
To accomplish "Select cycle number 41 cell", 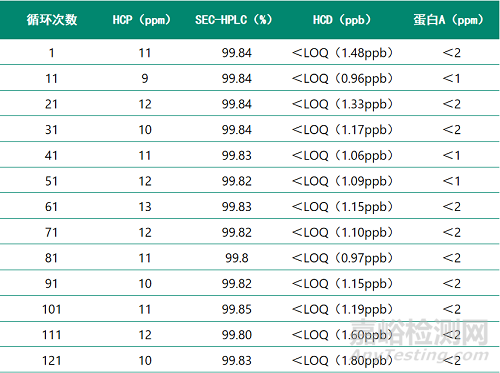I will point(51,155).
